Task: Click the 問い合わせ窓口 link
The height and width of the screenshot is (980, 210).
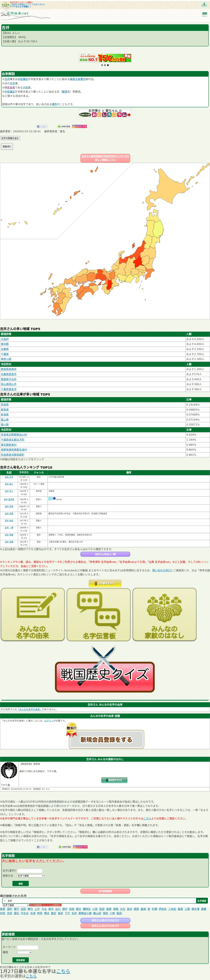Action: click(162, 570)
